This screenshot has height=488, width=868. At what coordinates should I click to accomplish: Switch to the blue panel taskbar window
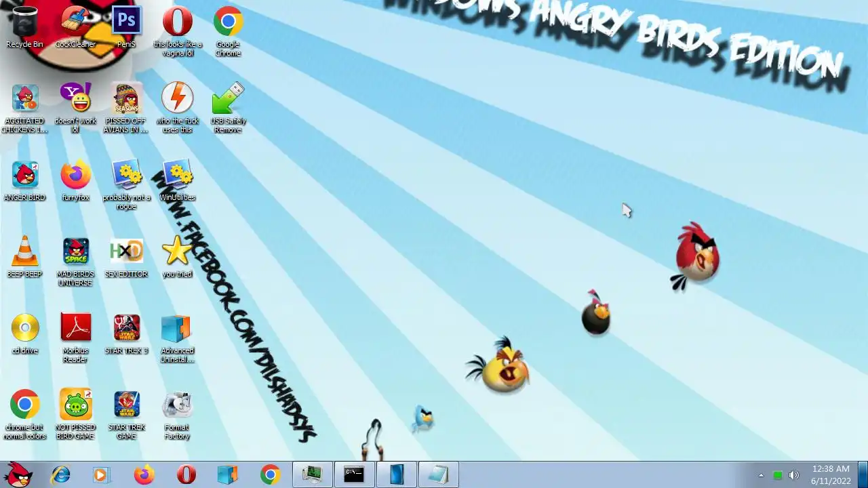(396, 474)
